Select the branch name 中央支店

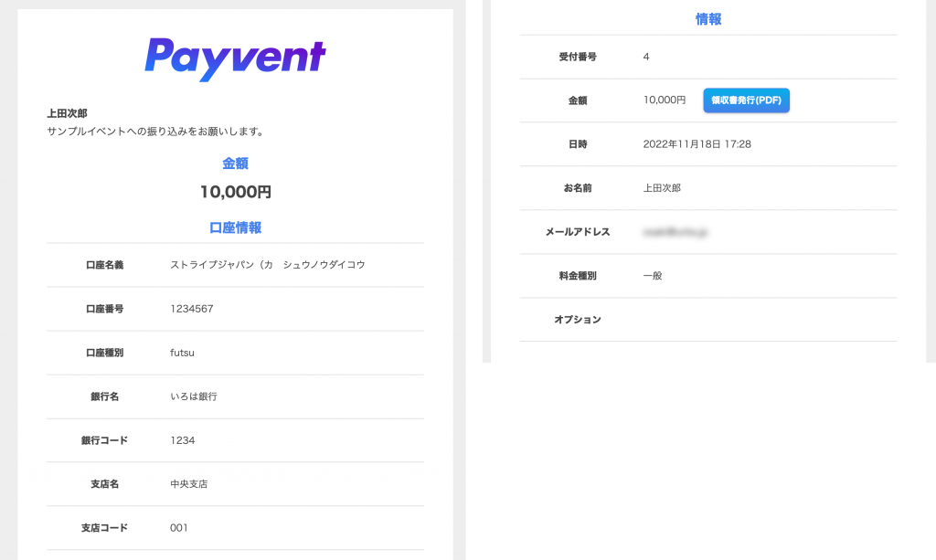(188, 484)
